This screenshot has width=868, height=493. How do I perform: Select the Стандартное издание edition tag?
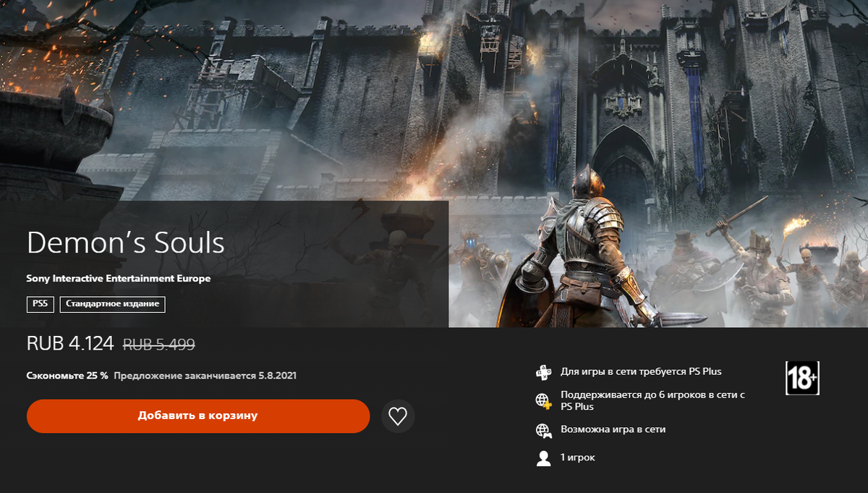coord(112,304)
